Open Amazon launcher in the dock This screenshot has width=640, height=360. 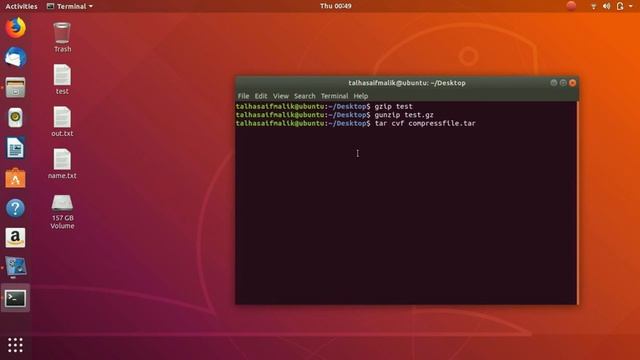16,238
